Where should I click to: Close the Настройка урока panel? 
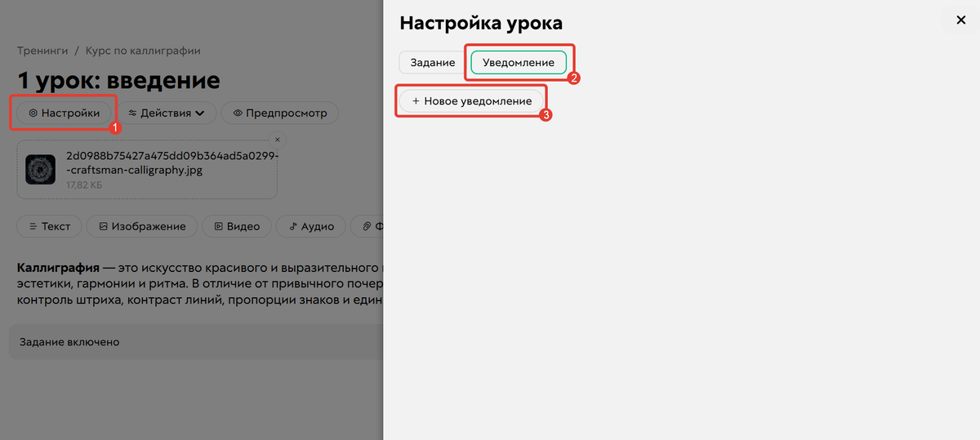click(x=960, y=20)
